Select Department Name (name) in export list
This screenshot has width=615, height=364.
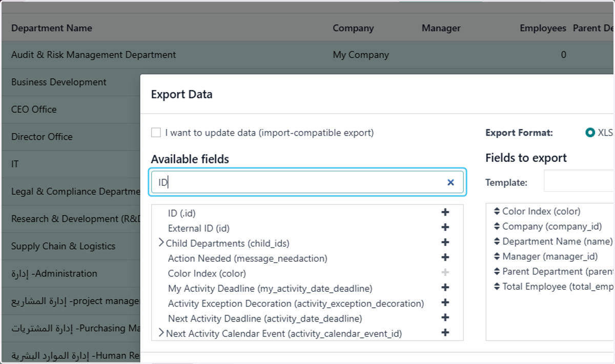point(557,241)
